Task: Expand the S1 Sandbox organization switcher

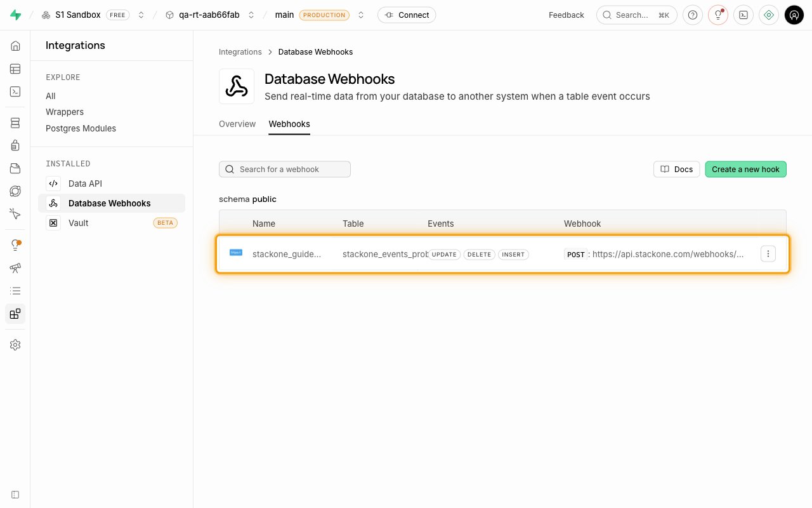Action: pos(141,15)
